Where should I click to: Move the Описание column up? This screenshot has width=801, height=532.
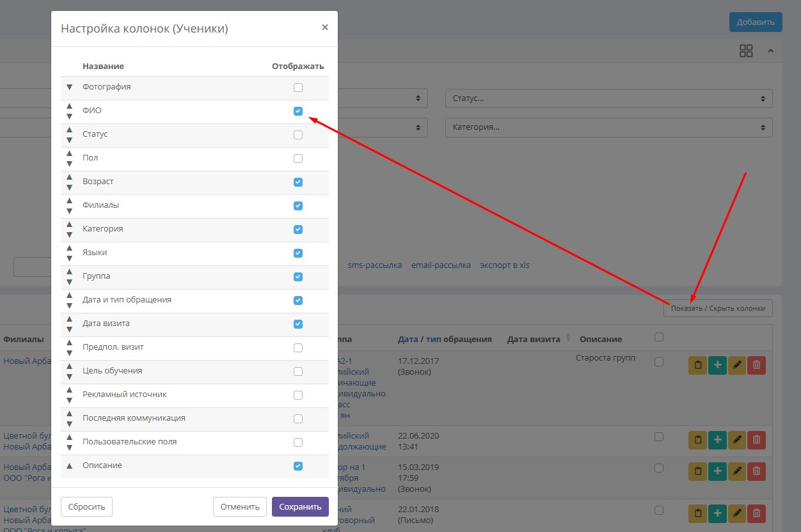(70, 465)
